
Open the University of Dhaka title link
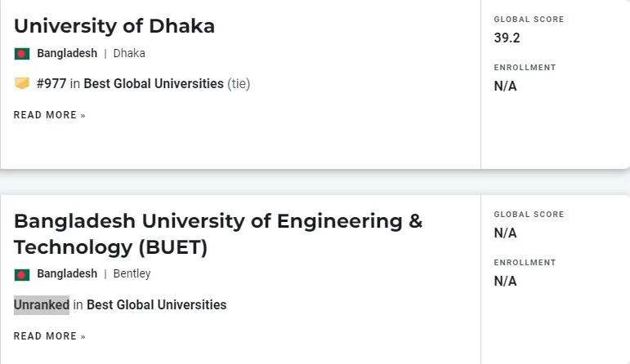114,26
